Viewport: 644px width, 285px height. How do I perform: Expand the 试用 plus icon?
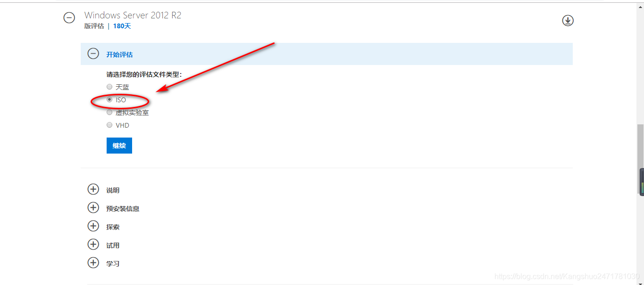93,244
